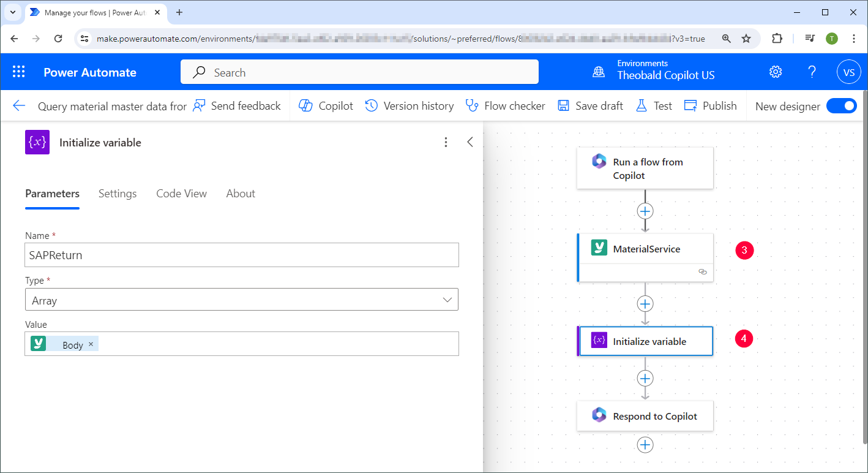868x473 pixels.
Task: Select the MaterialService action card
Action: point(645,257)
